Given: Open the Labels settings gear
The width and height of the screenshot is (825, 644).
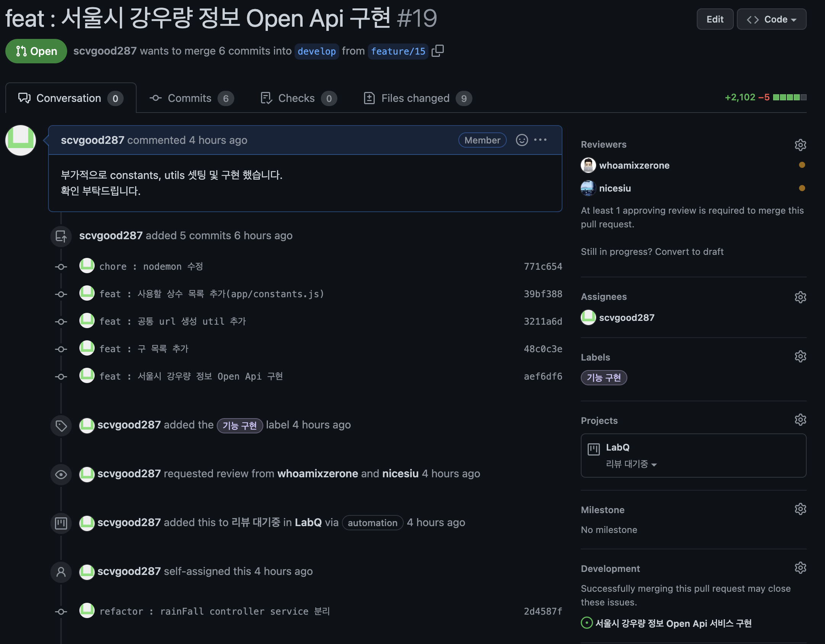Looking at the screenshot, I should pos(800,356).
